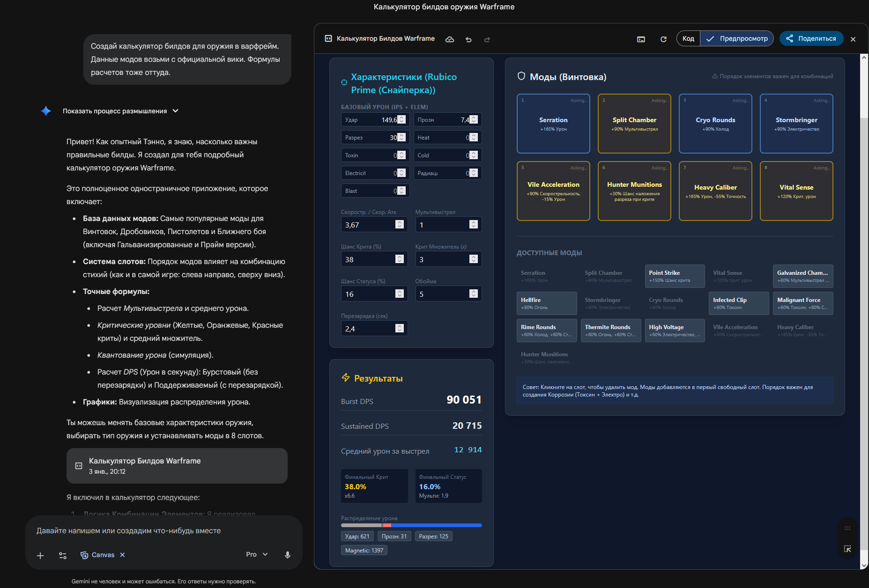Screen dimensions: 869x588
Task: Open the Калькулятор Билдов Warframe card
Action: pyautogui.click(x=177, y=466)
